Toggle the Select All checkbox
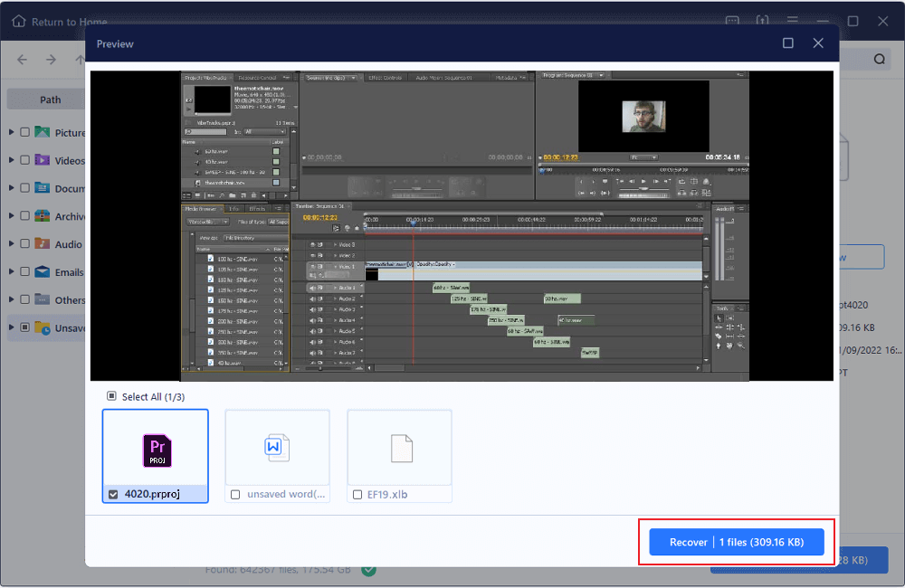The height and width of the screenshot is (588, 905). tap(112, 396)
